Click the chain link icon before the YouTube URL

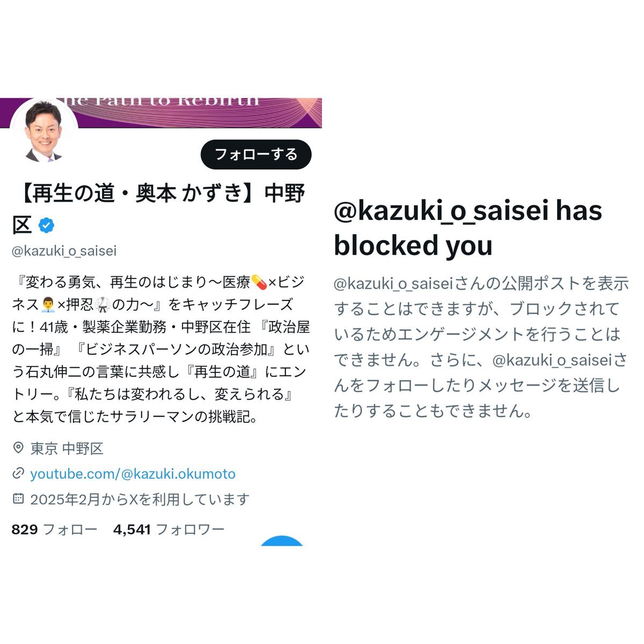click(18, 473)
